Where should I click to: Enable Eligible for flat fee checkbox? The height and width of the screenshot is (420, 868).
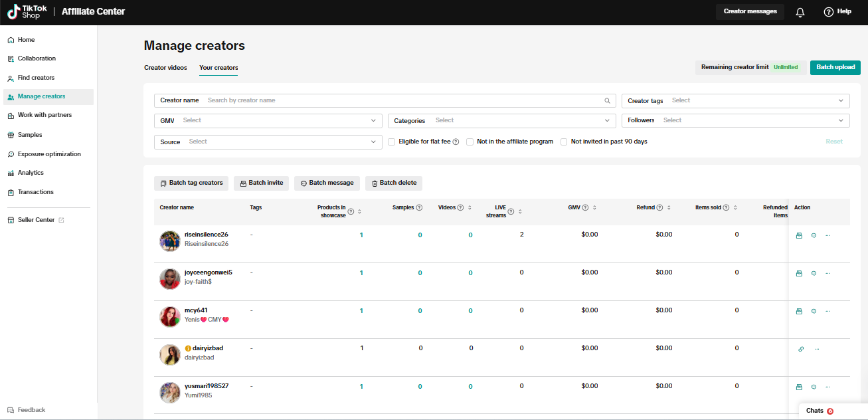click(392, 142)
